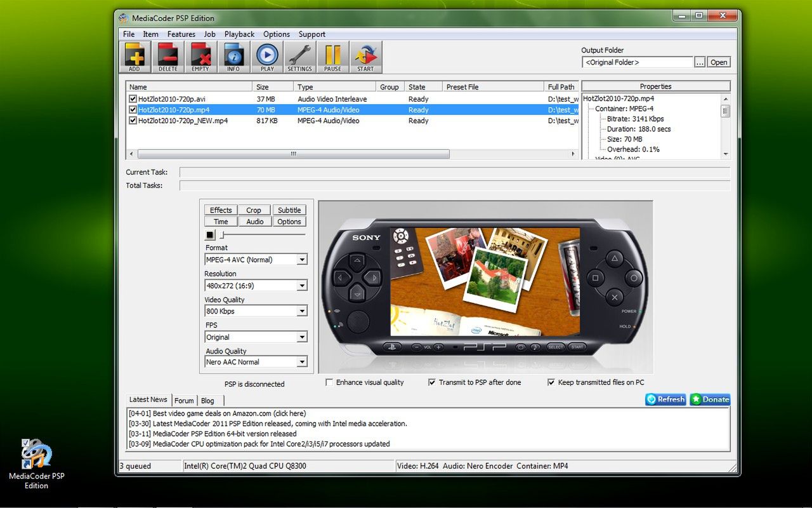Enable Enhance visual quality checkbox
Viewport: 812px width, 508px height.
click(x=329, y=382)
